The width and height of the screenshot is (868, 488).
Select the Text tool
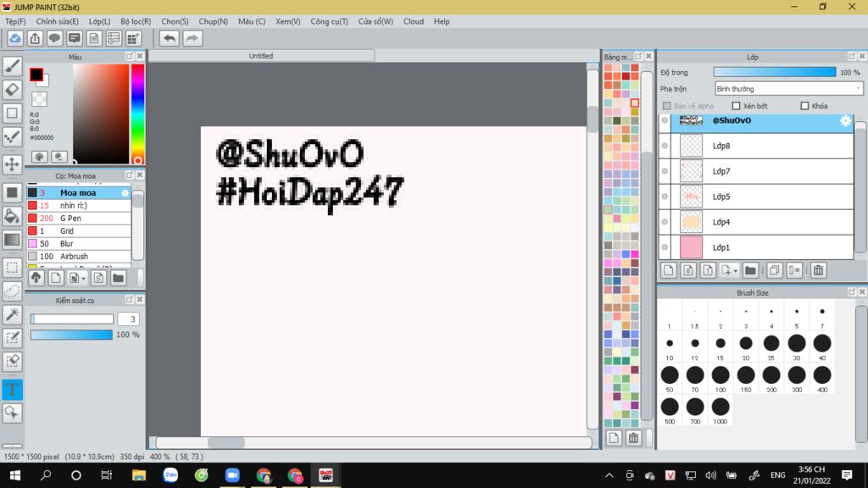pyautogui.click(x=12, y=390)
